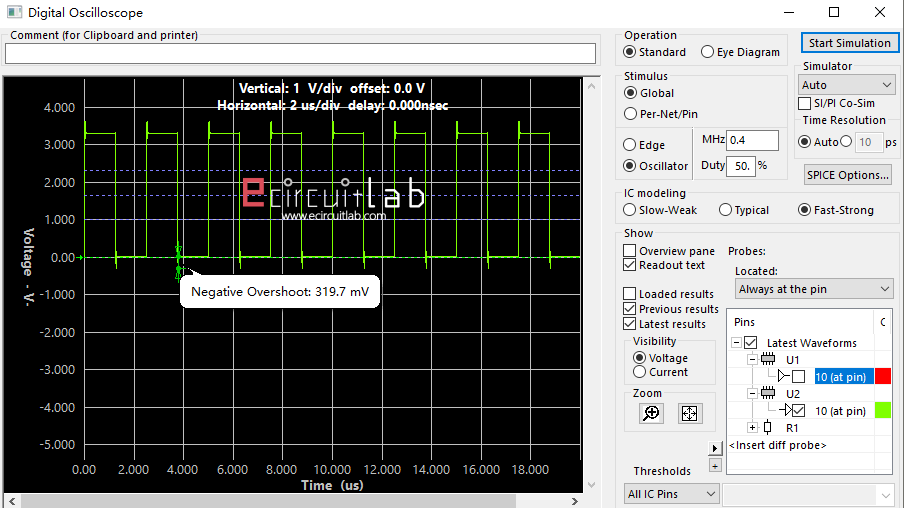904x508 pixels.
Task: Open the Simulator Auto dropdown
Action: tap(846, 85)
